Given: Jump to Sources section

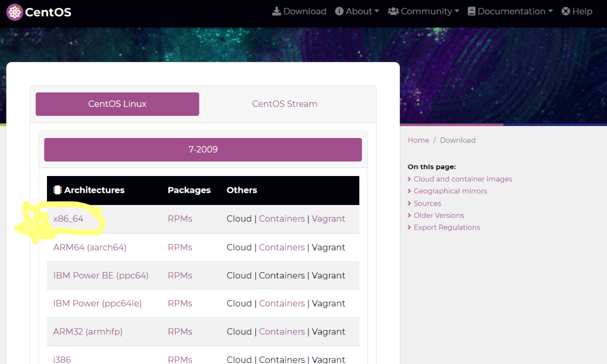Looking at the screenshot, I should [x=427, y=203].
